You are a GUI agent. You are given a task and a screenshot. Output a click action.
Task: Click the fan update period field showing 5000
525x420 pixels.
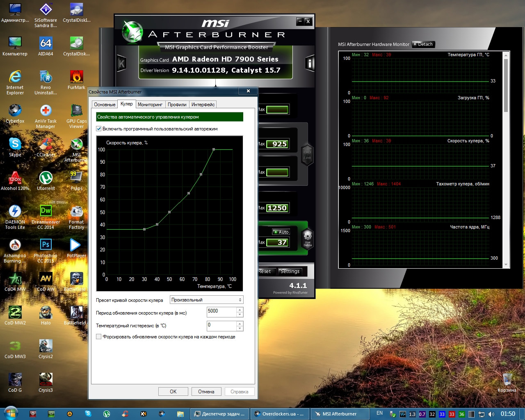221,312
